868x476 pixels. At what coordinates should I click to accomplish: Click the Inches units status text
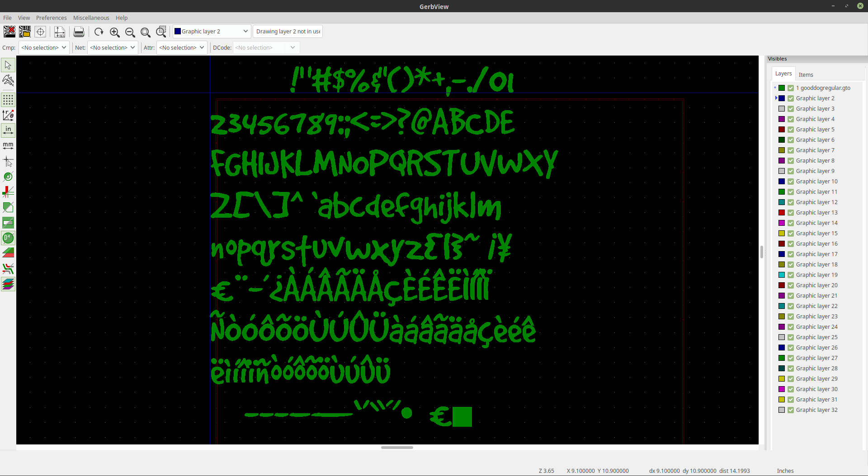click(785, 471)
